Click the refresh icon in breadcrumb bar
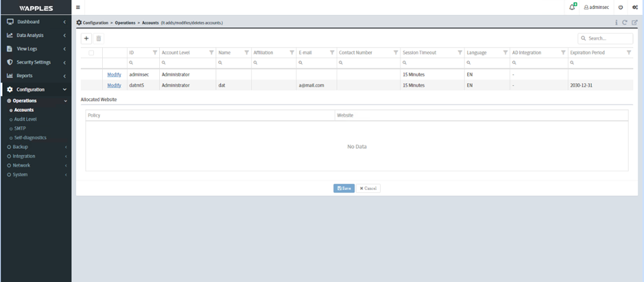This screenshot has width=644, height=282. coord(625,23)
